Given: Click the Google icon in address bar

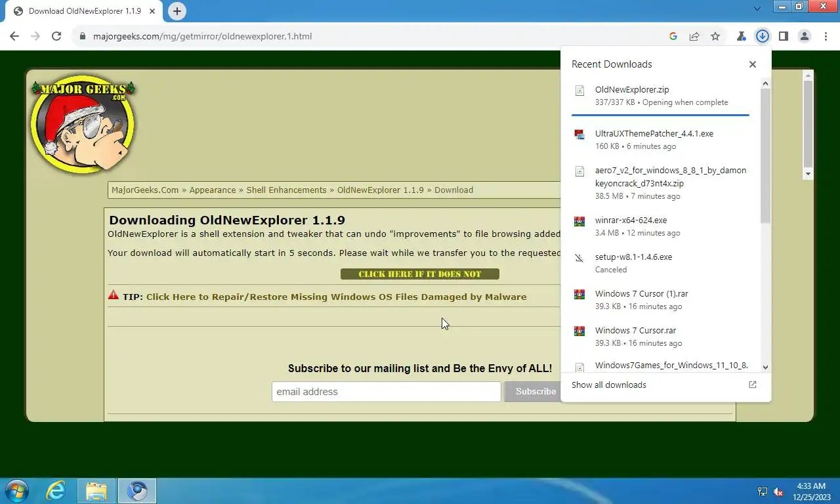Looking at the screenshot, I should click(673, 36).
